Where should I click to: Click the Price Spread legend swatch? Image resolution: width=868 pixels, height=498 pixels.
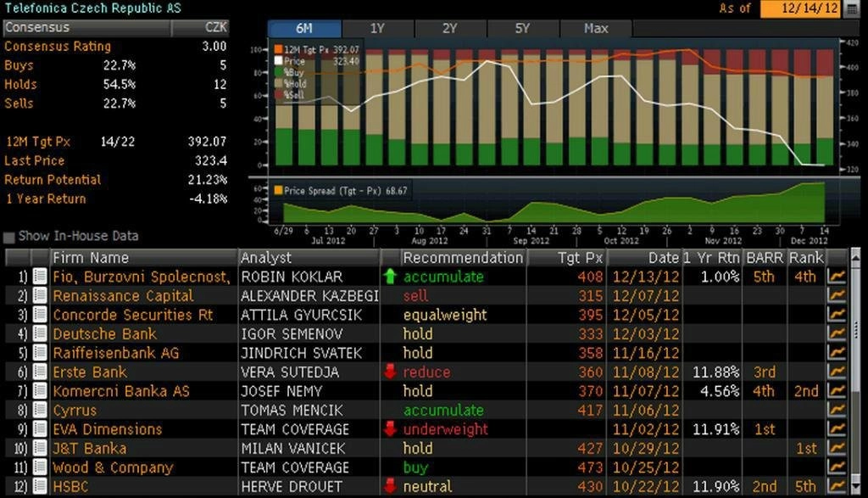pyautogui.click(x=278, y=191)
